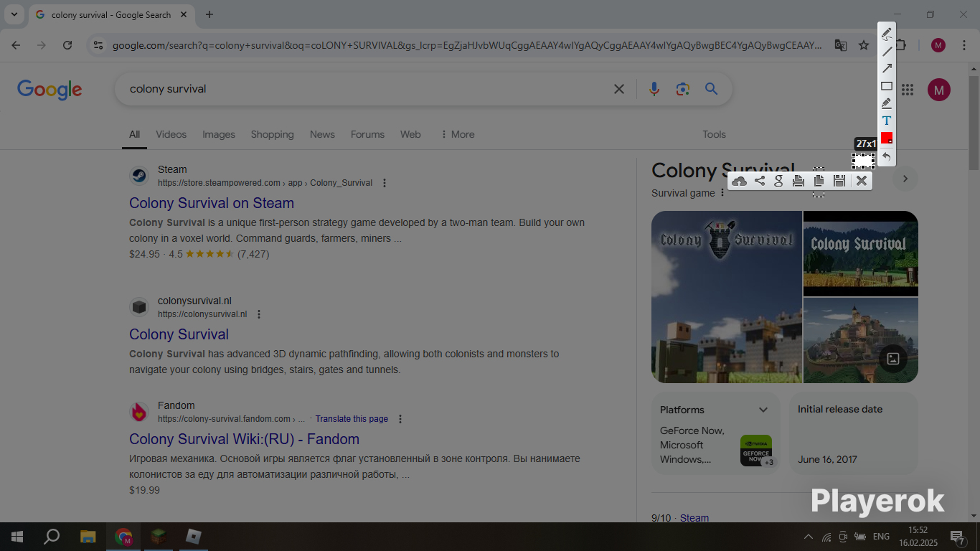Image resolution: width=980 pixels, height=551 pixels.
Task: Switch to the Images results tab
Action: [x=219, y=134]
